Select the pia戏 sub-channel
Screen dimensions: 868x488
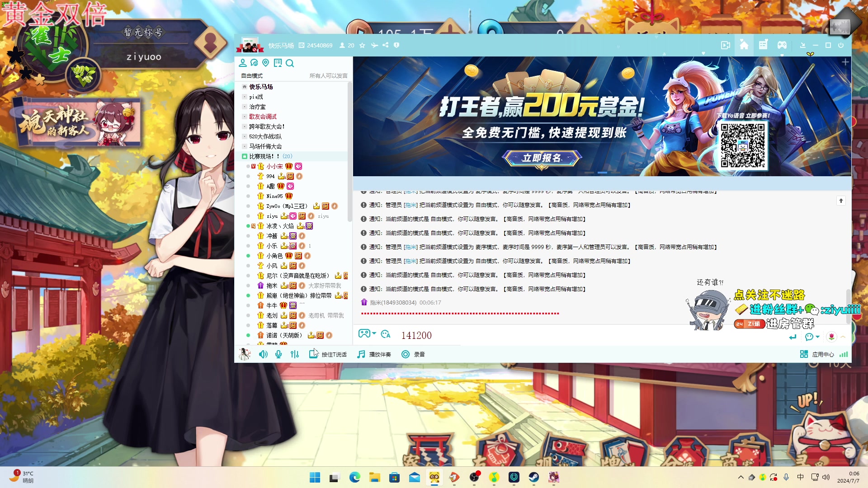pos(256,97)
